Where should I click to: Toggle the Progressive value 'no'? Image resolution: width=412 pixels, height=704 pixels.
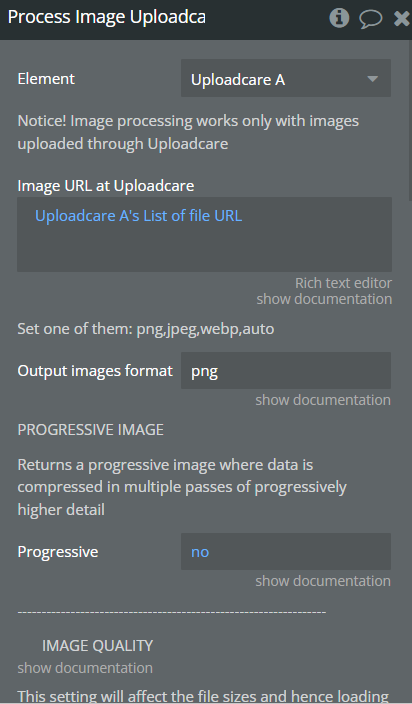[x=200, y=552]
